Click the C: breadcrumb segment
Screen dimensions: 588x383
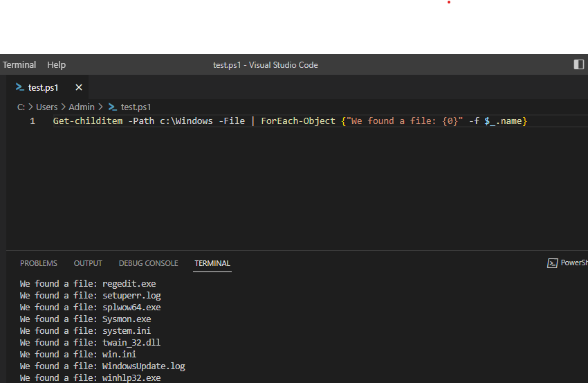pyautogui.click(x=21, y=107)
